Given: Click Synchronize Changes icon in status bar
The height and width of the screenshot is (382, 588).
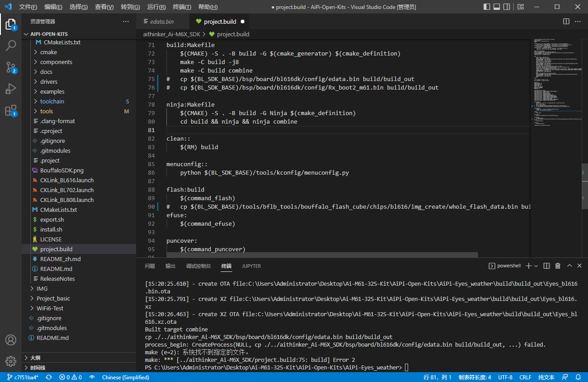Looking at the screenshot, I should (49, 377).
